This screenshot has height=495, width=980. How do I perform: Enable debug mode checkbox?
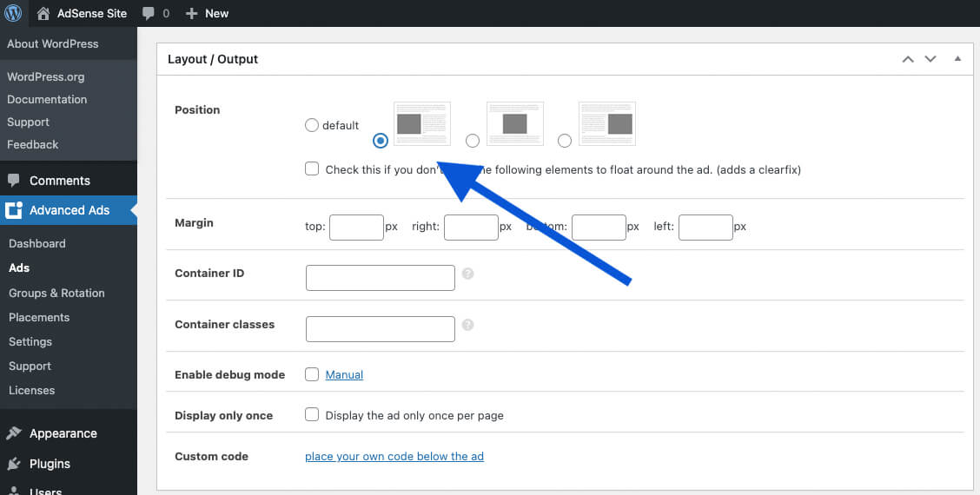(312, 374)
